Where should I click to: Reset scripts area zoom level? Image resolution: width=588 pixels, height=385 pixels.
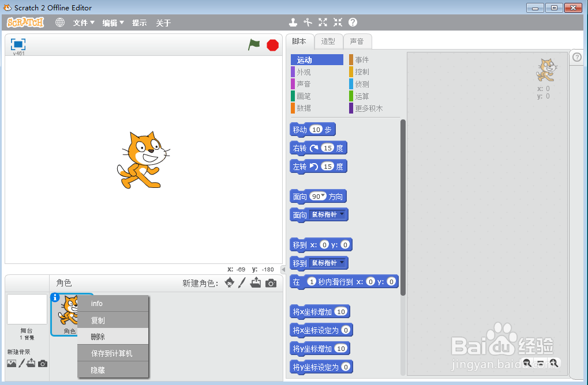point(540,363)
